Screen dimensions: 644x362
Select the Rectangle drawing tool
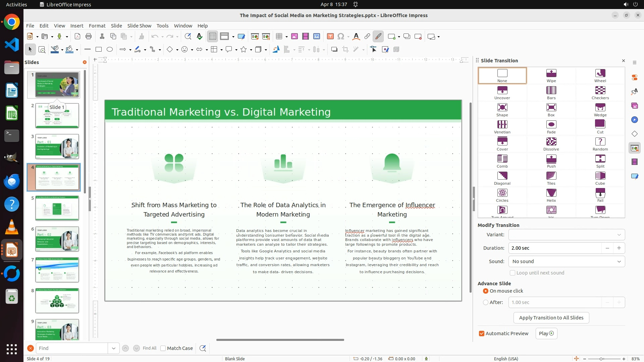[99, 50]
